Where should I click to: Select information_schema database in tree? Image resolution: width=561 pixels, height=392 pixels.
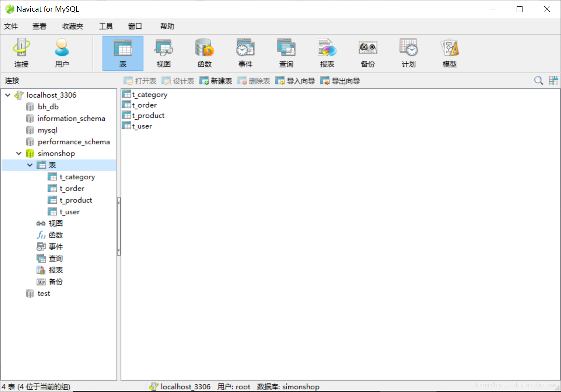click(71, 118)
